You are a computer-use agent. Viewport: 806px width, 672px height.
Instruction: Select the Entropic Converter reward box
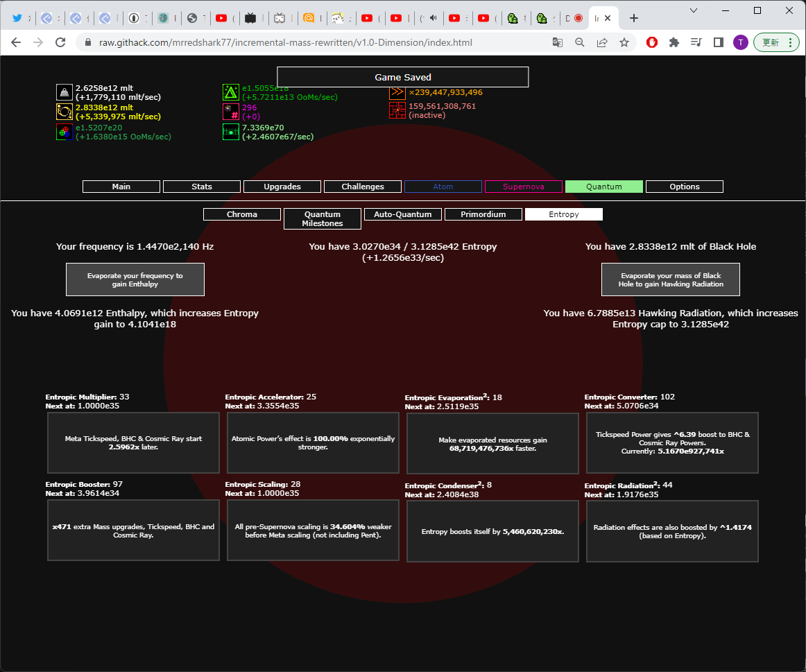click(672, 443)
